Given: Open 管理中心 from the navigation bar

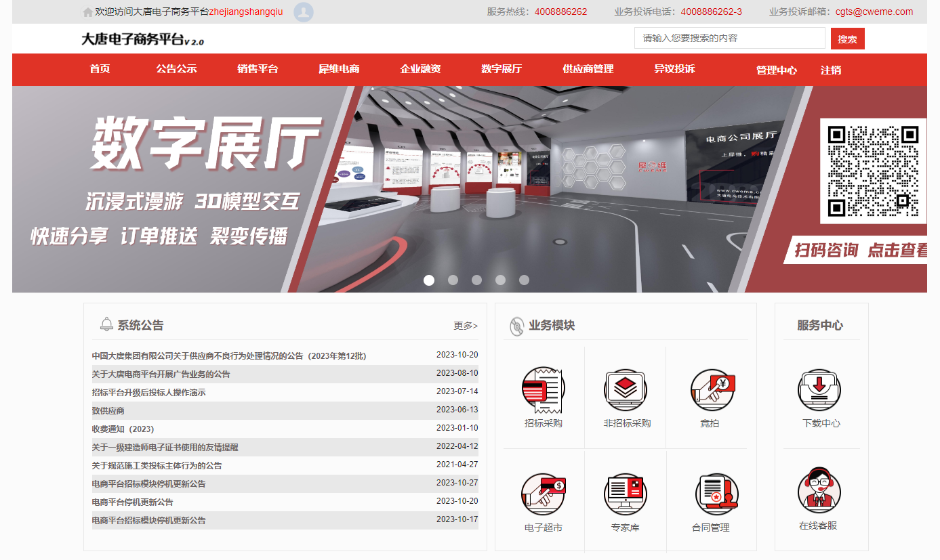Looking at the screenshot, I should pyautogui.click(x=776, y=70).
